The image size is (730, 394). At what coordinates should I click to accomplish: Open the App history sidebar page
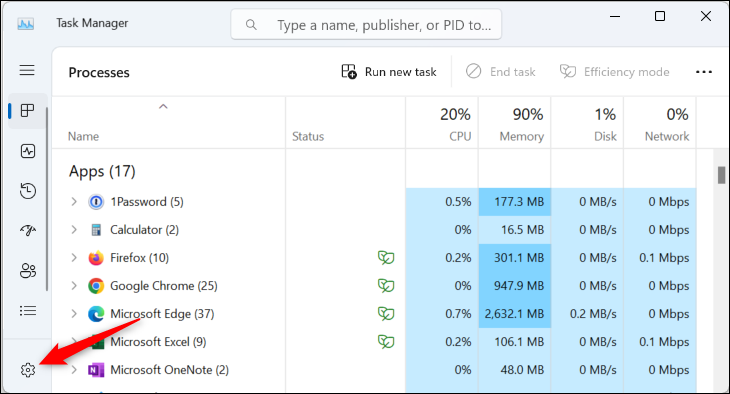coord(28,191)
